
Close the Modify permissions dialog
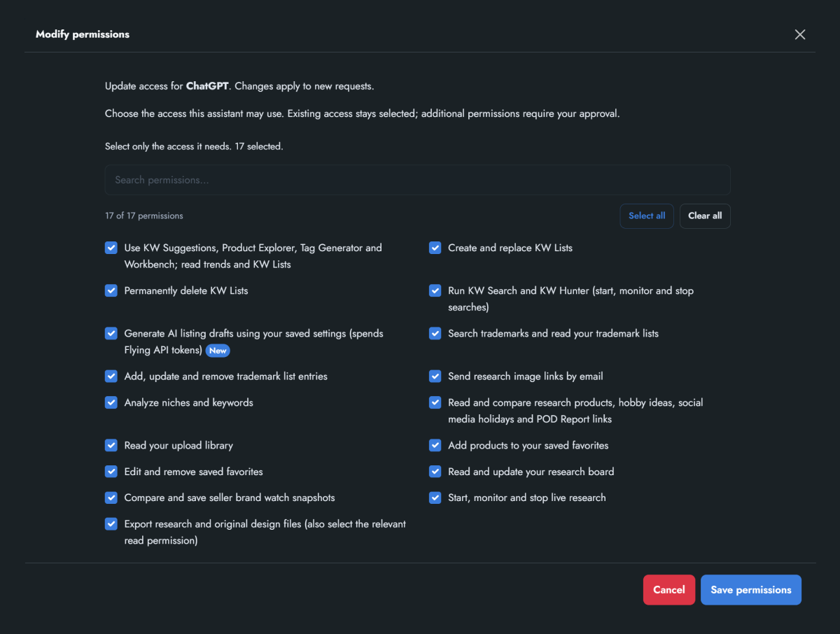point(800,34)
